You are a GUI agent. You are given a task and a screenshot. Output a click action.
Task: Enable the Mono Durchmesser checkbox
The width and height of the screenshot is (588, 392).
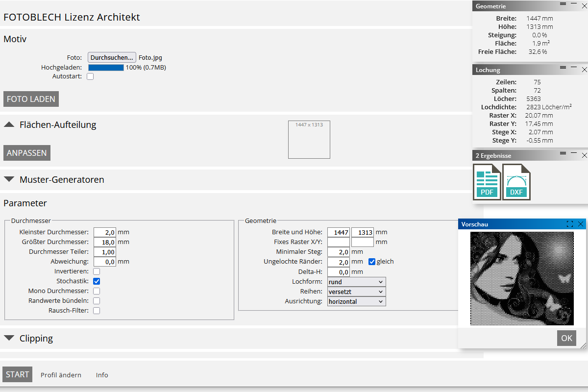click(x=97, y=291)
